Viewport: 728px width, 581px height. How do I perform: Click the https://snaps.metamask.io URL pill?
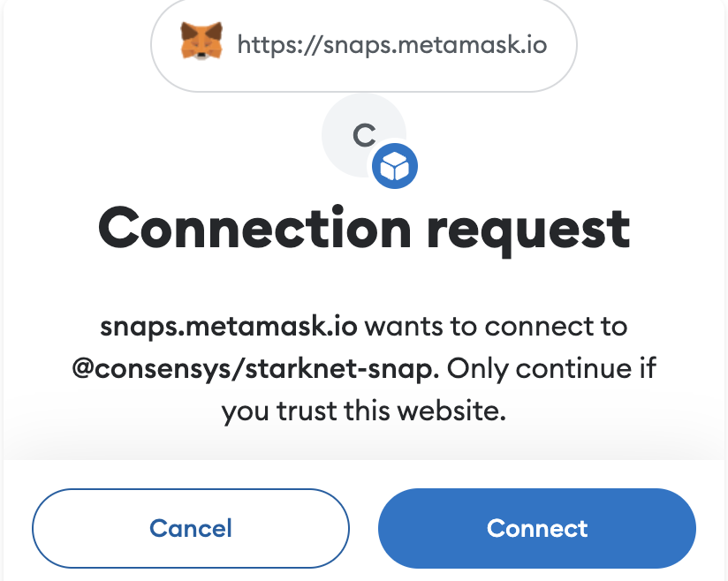click(x=362, y=44)
